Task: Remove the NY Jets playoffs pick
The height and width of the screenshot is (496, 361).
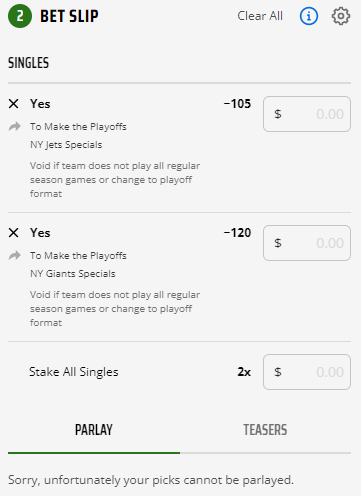Action: pos(14,104)
